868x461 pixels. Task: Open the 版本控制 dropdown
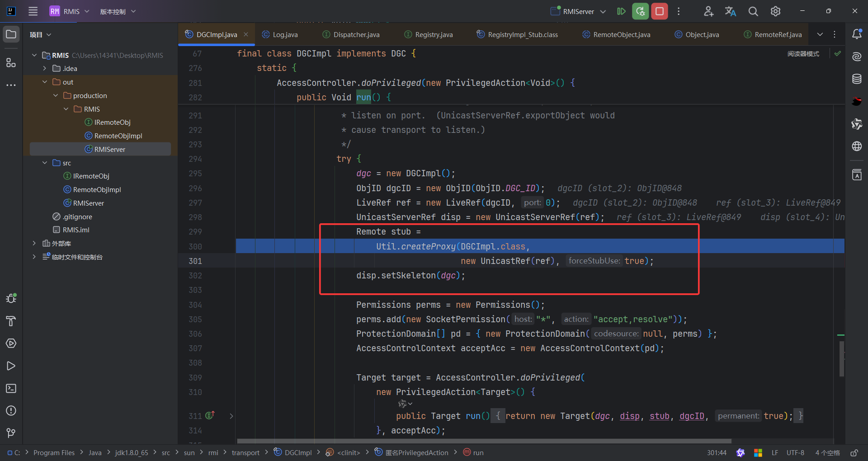point(118,11)
